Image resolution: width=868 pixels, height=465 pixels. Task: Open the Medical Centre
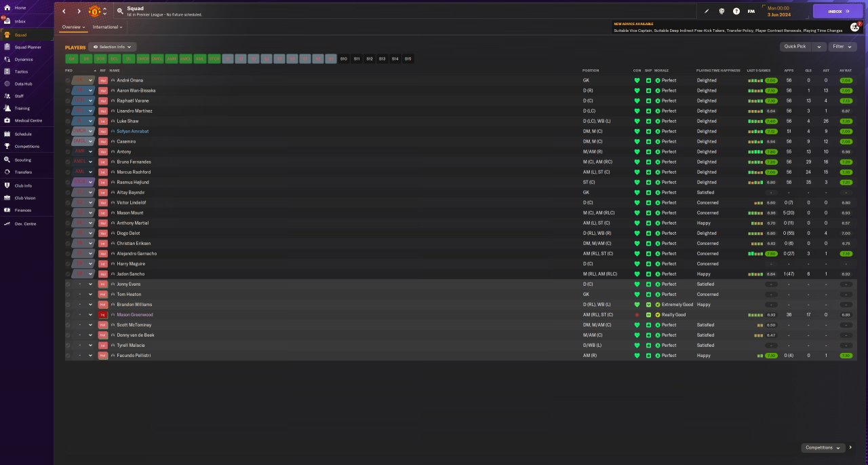[27, 120]
